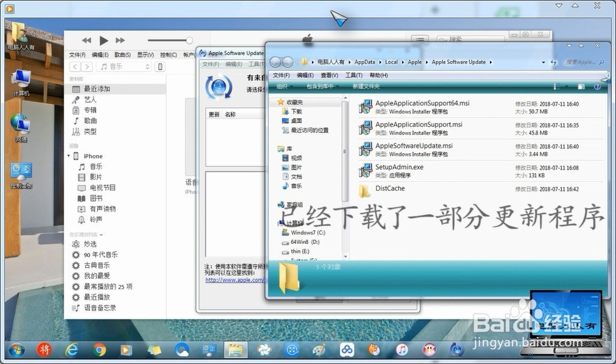The image size is (616, 364).
Task: Open the iTunes 文件(F) menu
Action: point(78,55)
